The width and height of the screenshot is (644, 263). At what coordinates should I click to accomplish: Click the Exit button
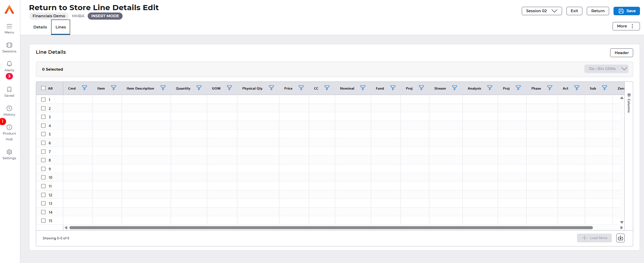574,11
